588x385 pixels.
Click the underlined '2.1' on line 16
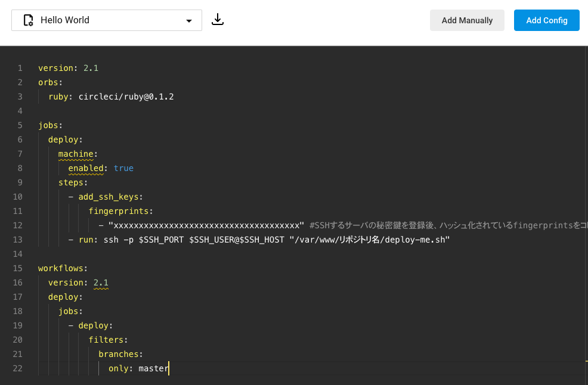[101, 283]
